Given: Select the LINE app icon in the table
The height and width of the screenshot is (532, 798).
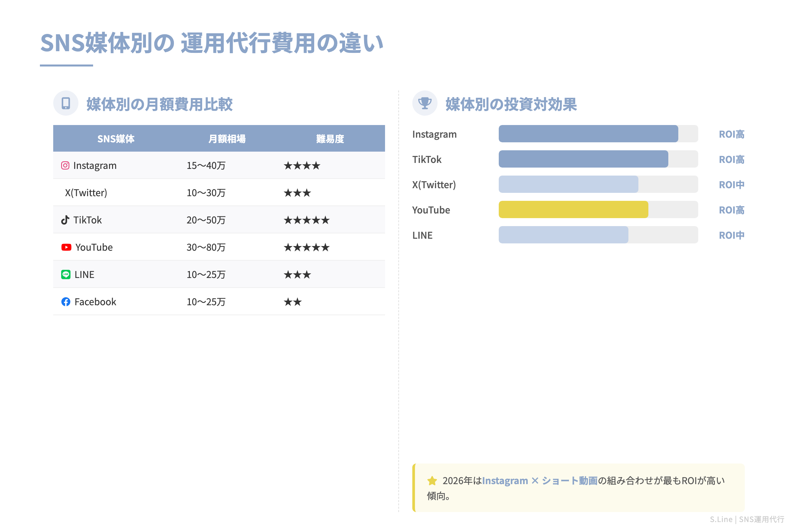Looking at the screenshot, I should [x=66, y=275].
